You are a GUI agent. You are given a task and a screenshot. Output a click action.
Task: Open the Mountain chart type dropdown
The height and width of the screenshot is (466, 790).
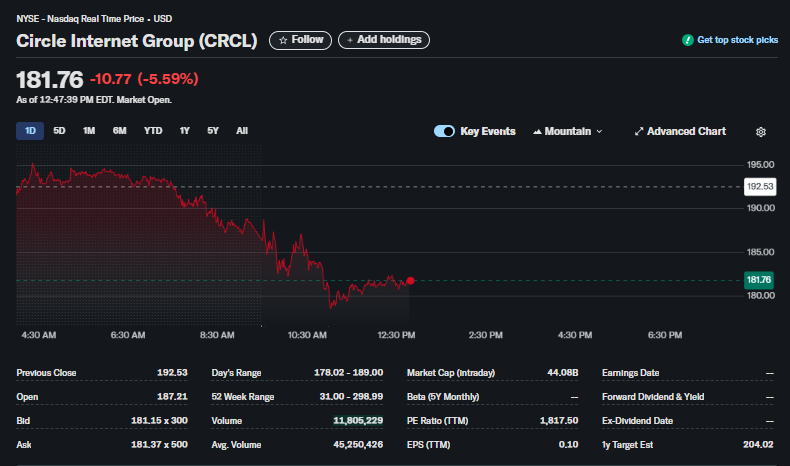click(567, 131)
